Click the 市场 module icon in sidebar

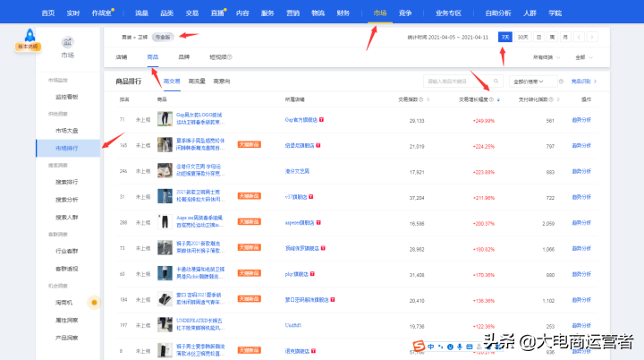tap(67, 42)
